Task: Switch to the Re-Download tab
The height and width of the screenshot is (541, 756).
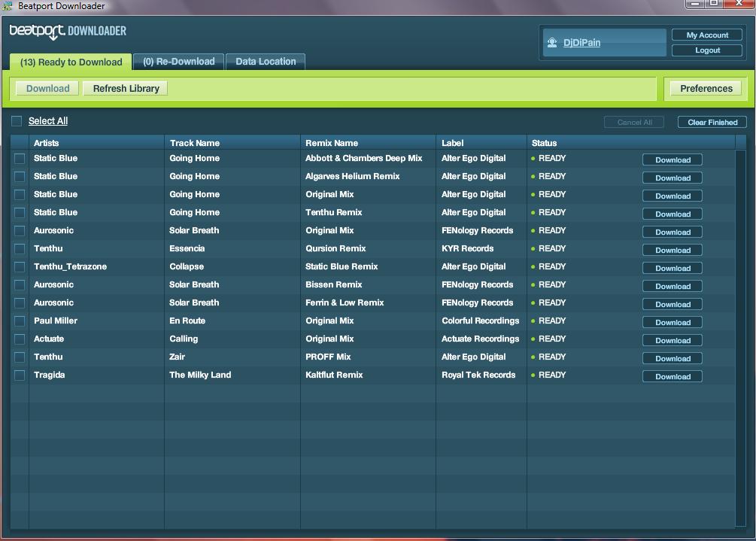Action: pos(179,62)
